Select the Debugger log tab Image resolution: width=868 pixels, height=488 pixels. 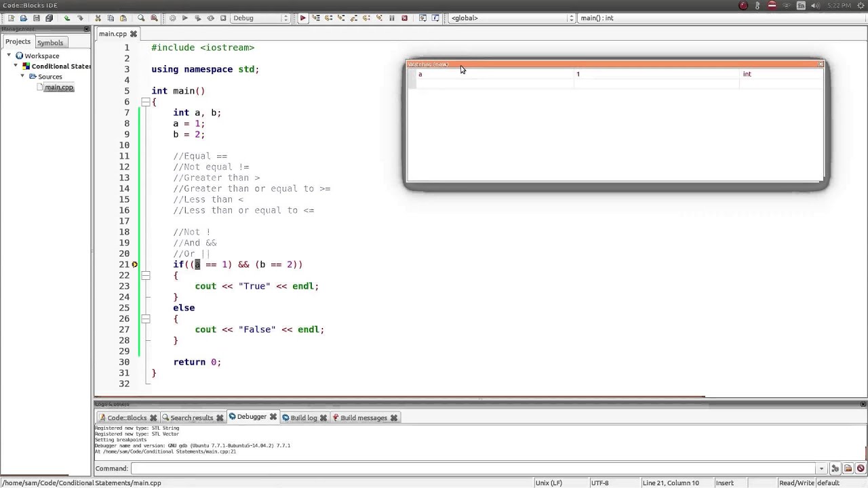pyautogui.click(x=252, y=417)
